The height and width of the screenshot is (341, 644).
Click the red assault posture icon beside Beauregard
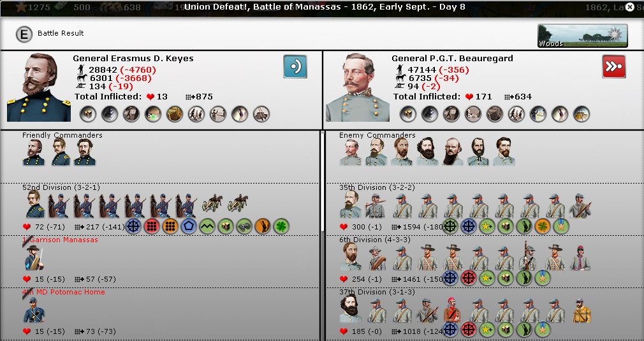coord(613,66)
